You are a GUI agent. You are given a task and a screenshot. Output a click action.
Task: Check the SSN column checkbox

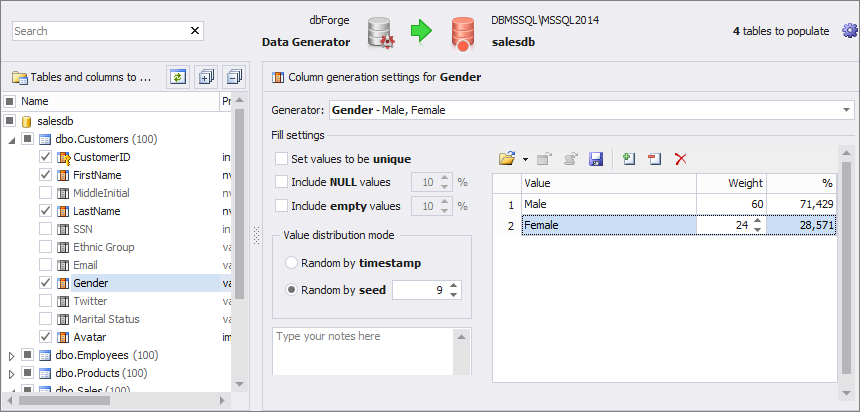(x=46, y=229)
